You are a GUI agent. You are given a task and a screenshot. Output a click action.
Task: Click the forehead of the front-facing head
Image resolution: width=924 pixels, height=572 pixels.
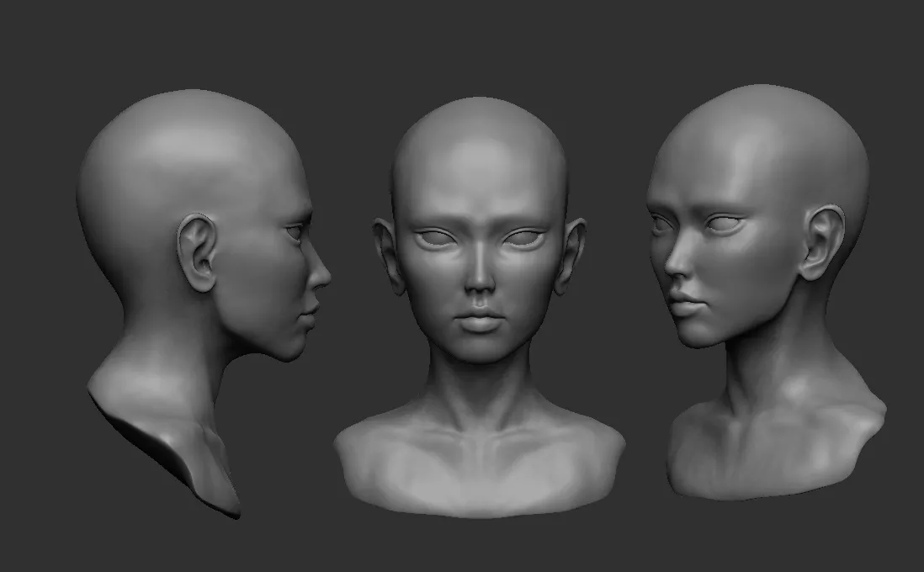(x=480, y=171)
